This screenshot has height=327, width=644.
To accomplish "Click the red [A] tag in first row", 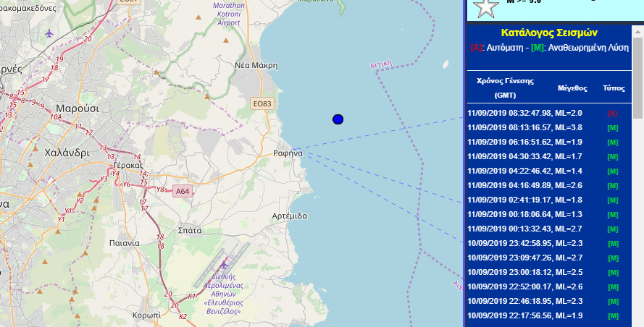I will 612,113.
